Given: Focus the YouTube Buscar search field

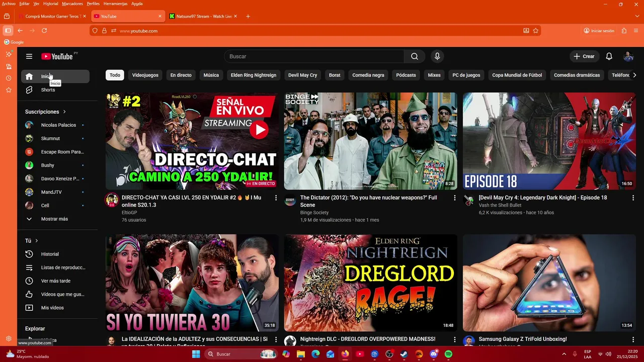Looking at the screenshot, I should (314, 56).
